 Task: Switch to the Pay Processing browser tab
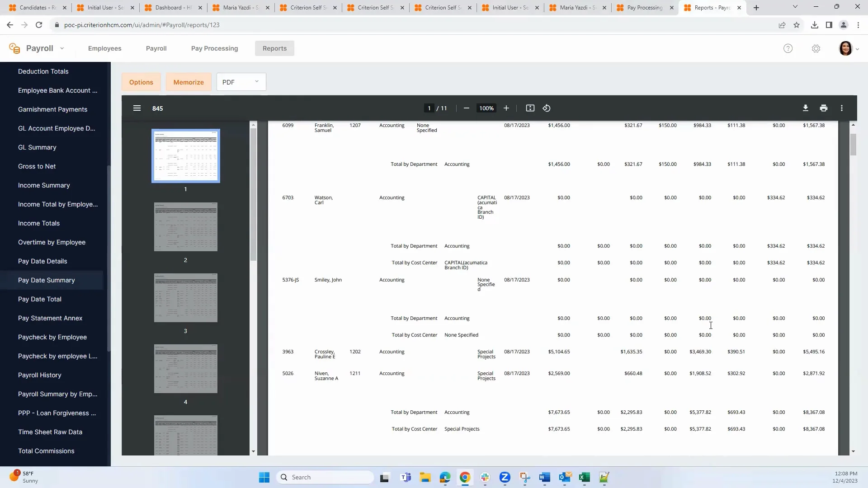pyautogui.click(x=644, y=8)
